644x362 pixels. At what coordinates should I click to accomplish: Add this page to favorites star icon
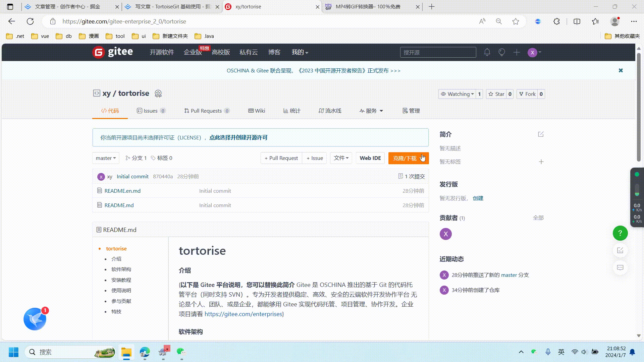coord(516,21)
